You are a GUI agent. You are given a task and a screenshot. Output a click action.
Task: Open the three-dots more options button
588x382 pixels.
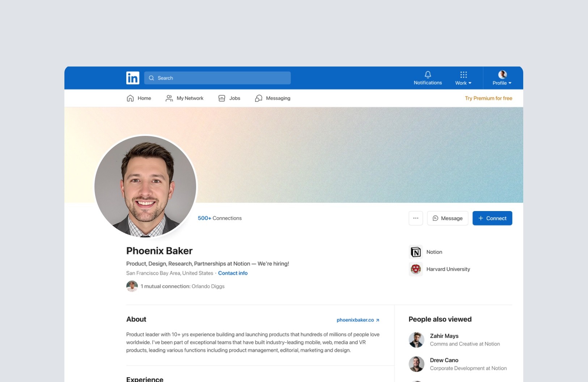pos(416,218)
